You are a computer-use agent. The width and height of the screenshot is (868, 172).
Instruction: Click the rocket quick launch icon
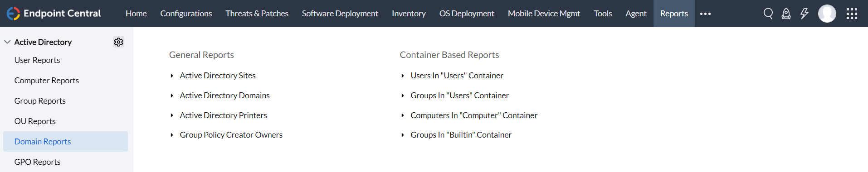pos(786,14)
